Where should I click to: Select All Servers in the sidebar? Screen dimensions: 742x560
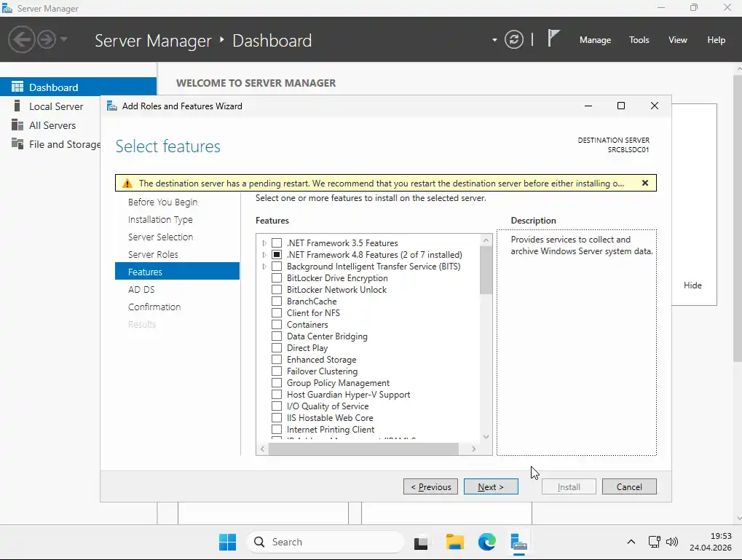[x=51, y=125]
